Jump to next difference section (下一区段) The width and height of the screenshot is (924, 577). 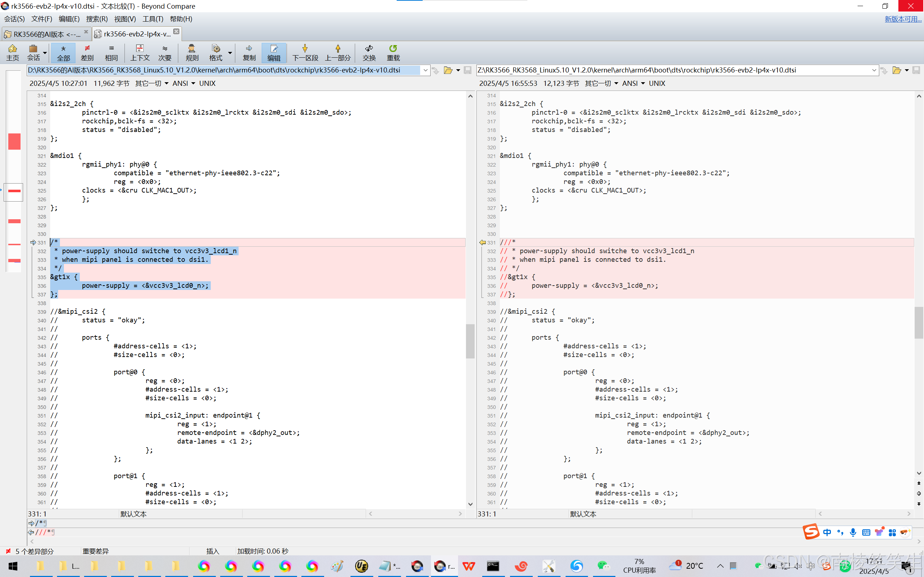pos(305,52)
